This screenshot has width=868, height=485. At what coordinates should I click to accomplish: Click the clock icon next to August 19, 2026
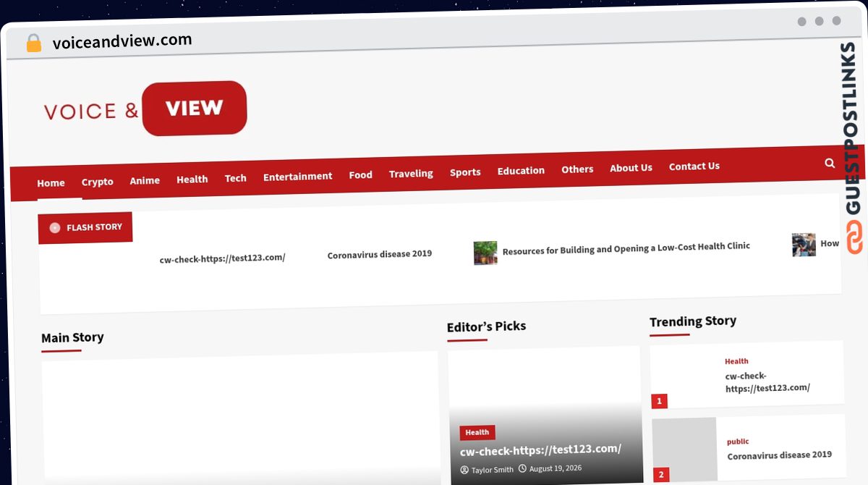(x=522, y=468)
